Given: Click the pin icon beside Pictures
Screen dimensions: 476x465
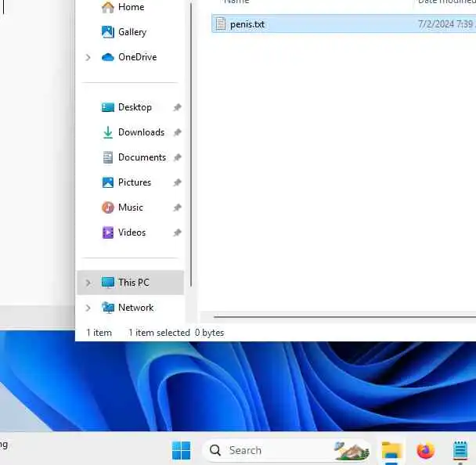Looking at the screenshot, I should 177,182.
